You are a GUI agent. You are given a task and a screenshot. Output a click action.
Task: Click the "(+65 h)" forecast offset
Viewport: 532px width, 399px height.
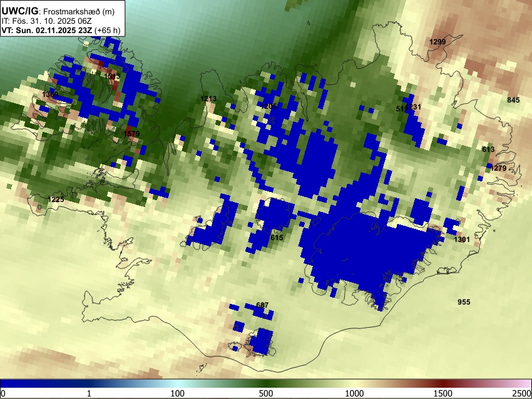click(107, 30)
